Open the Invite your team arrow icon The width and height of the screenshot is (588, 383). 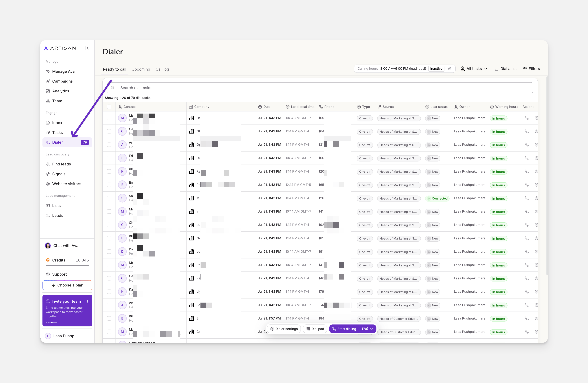[x=86, y=301]
